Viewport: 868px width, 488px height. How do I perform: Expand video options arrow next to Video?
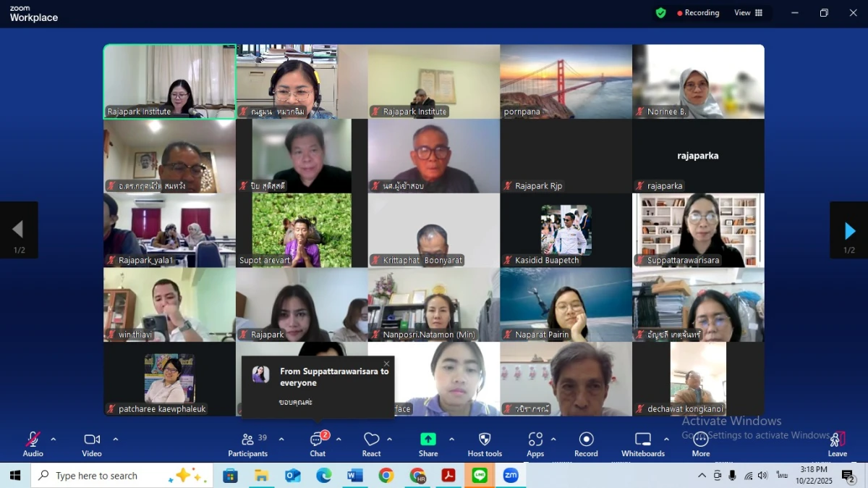115,439
